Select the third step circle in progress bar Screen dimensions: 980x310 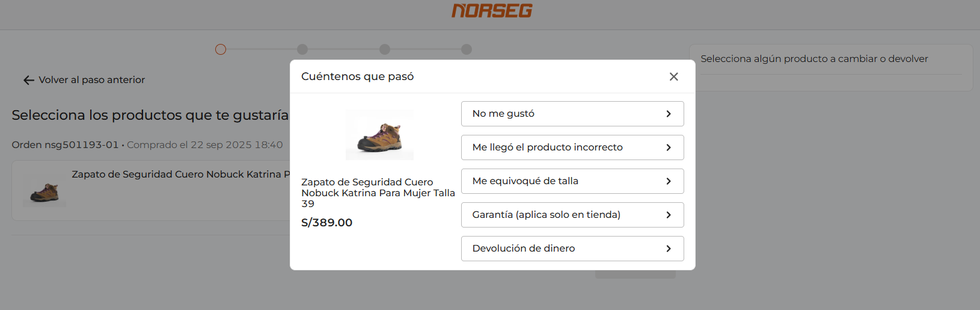coord(385,49)
